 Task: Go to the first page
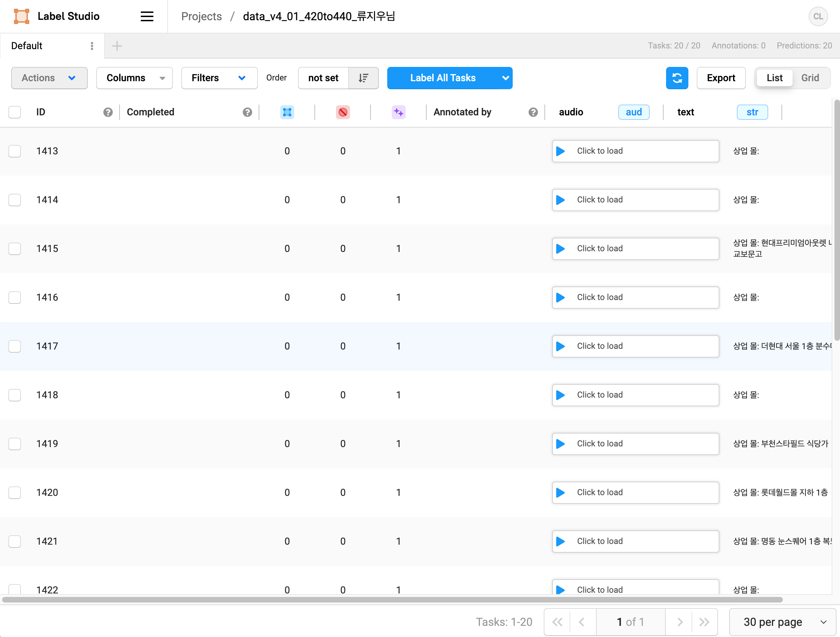tap(557, 622)
